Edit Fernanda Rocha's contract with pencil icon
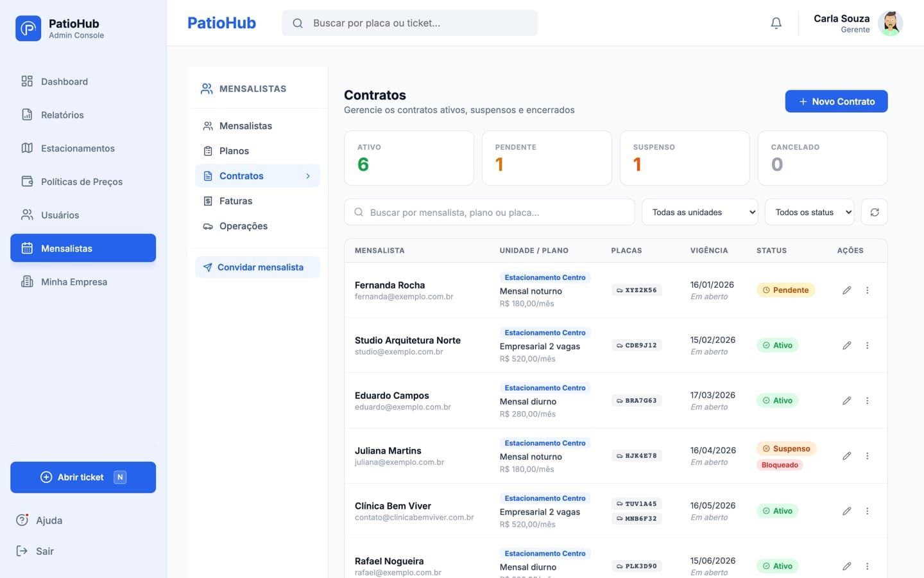 [x=846, y=290]
